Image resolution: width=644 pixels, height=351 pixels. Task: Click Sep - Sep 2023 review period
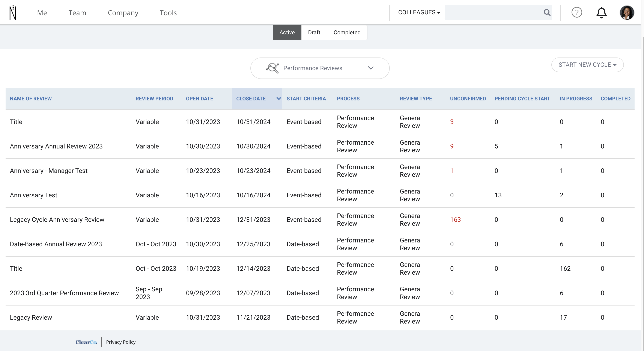click(149, 293)
